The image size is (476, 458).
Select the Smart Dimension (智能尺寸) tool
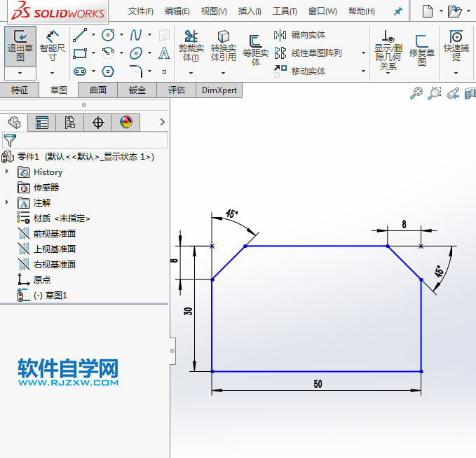(x=52, y=46)
